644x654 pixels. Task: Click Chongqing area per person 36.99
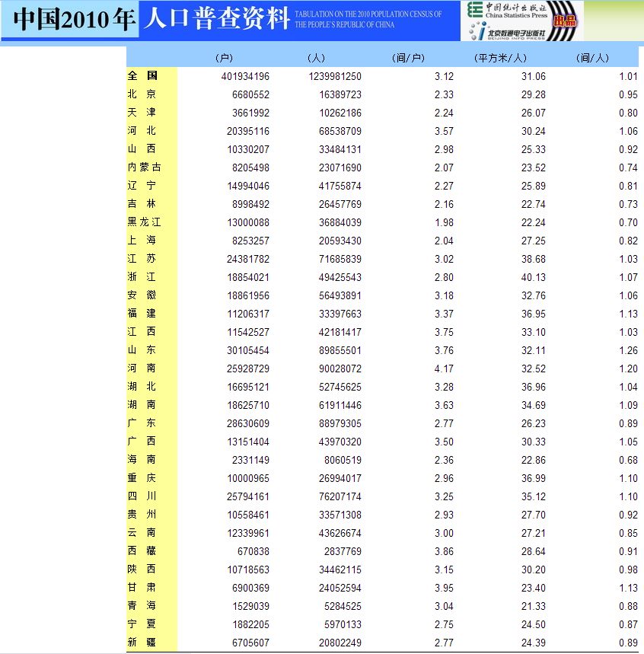534,478
